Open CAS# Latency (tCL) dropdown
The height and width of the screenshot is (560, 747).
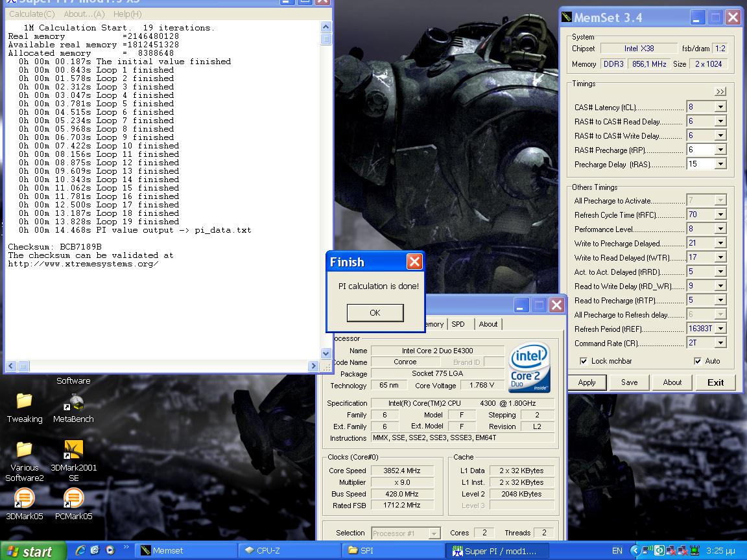pos(720,107)
